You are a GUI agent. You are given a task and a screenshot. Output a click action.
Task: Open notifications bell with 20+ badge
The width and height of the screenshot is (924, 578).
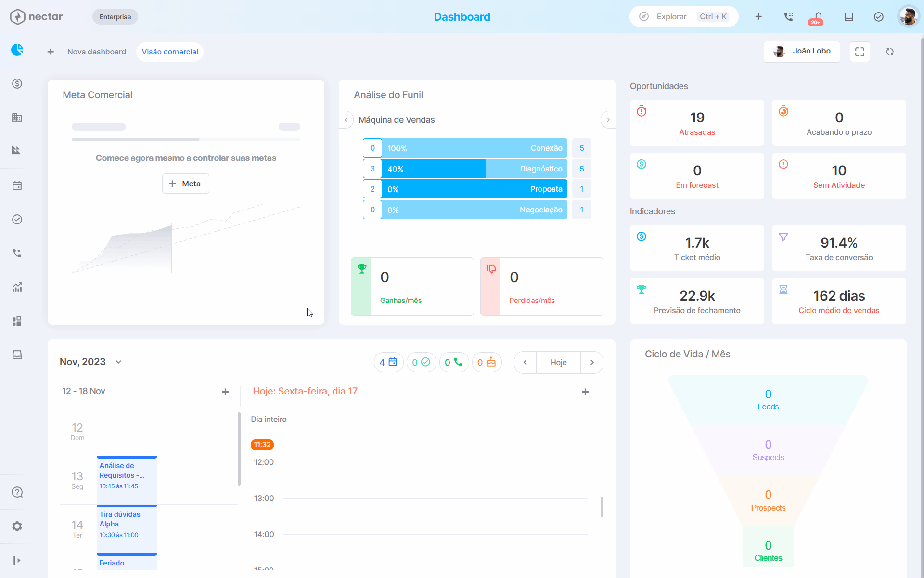(x=818, y=18)
